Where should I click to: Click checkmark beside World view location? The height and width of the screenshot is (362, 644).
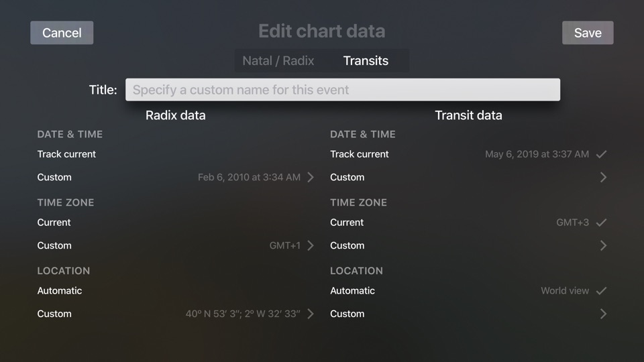click(601, 291)
